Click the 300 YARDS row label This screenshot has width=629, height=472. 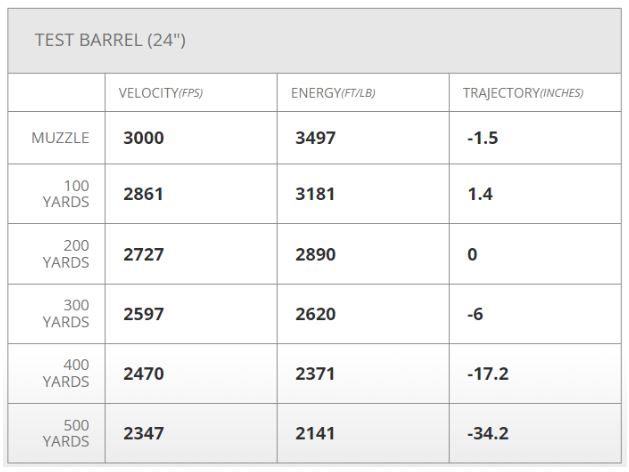[x=68, y=314]
